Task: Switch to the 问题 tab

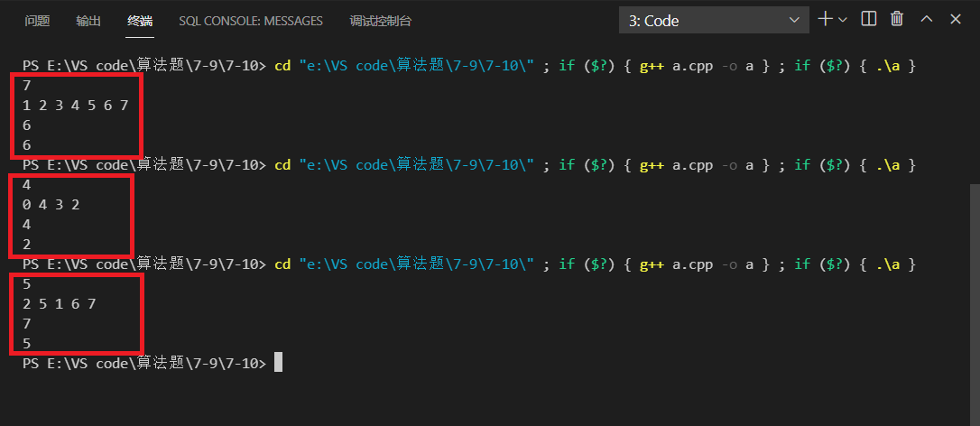Action: (x=37, y=20)
